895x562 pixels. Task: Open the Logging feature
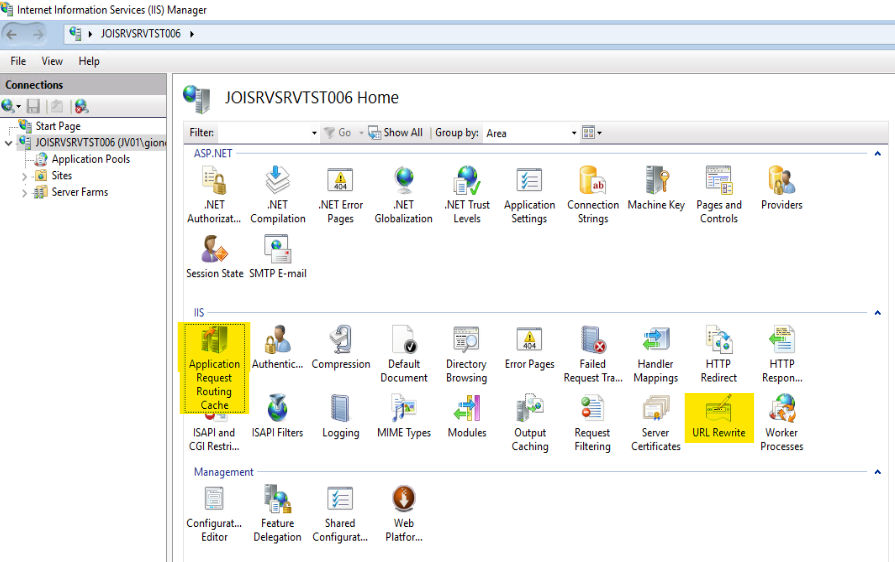[341, 417]
